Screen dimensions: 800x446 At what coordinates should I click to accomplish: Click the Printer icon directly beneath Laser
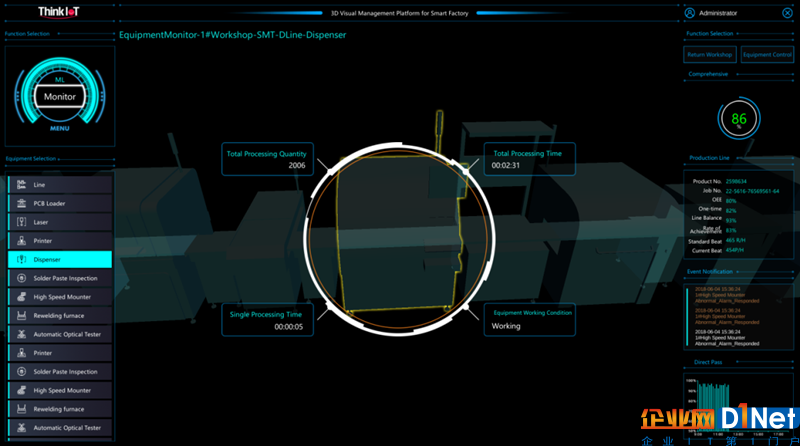21,241
